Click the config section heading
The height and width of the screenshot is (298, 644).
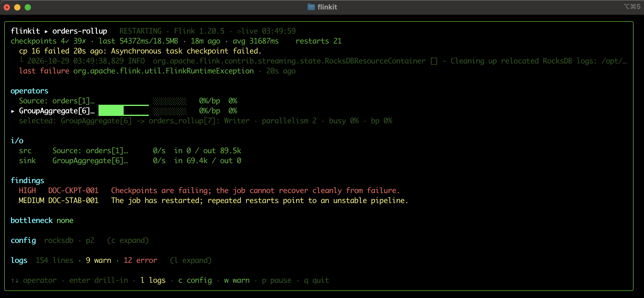tap(23, 241)
